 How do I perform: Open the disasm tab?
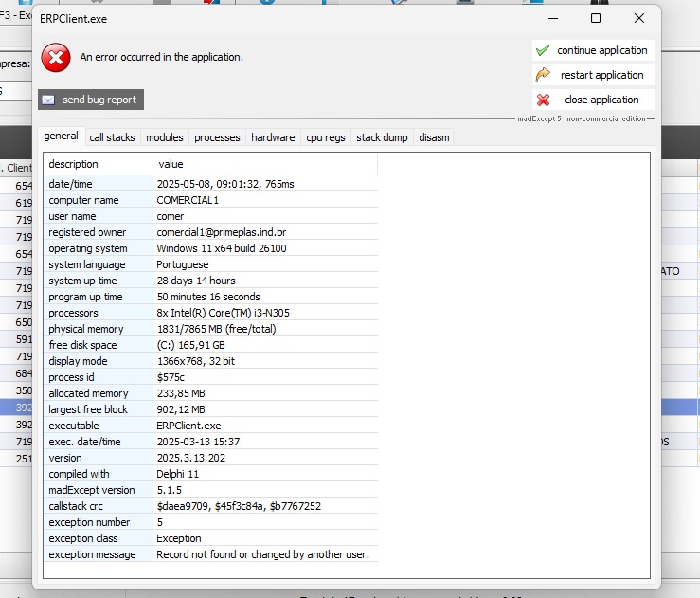coord(434,137)
